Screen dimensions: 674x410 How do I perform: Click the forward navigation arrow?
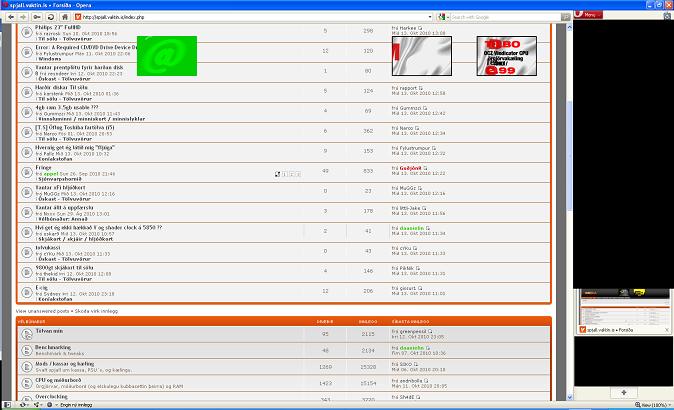[22, 17]
